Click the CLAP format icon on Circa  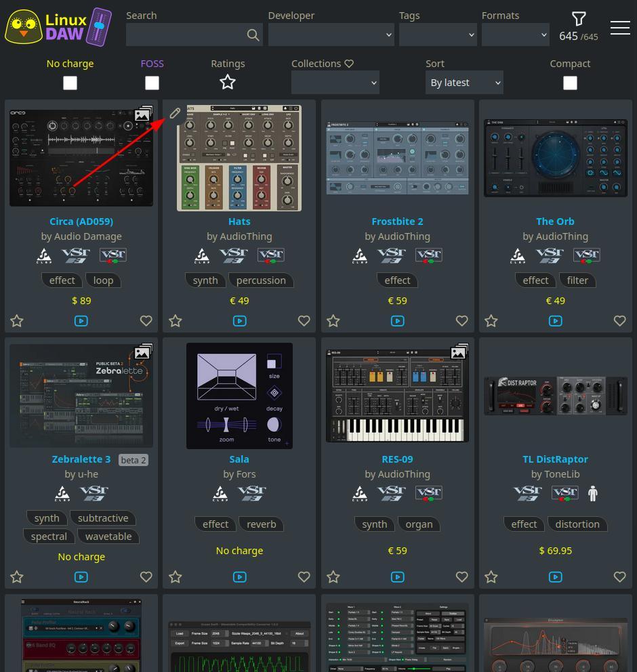[44, 255]
